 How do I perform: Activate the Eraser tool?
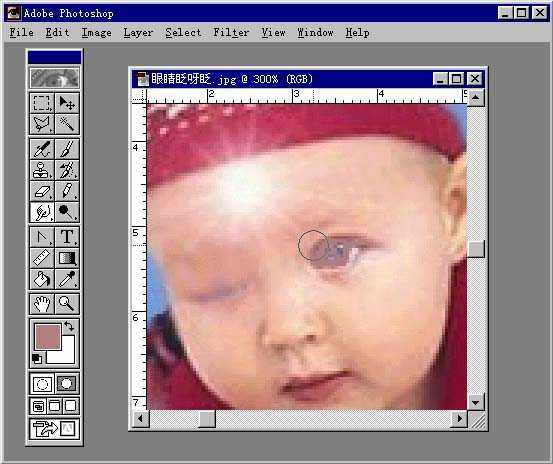[42, 191]
